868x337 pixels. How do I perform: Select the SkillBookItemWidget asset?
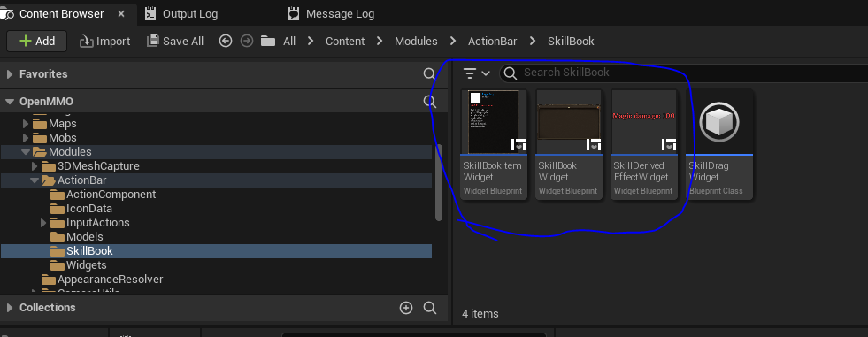[x=493, y=144]
